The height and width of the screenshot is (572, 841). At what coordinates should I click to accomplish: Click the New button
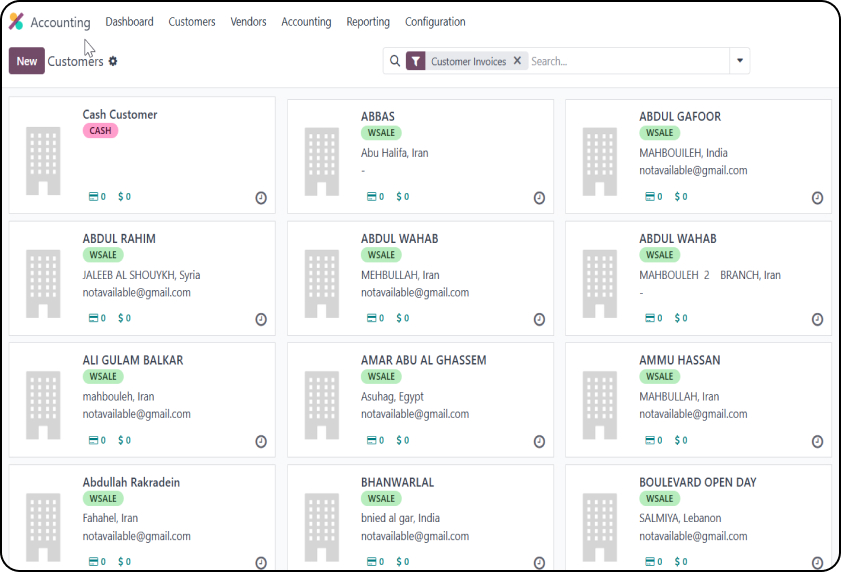click(27, 61)
